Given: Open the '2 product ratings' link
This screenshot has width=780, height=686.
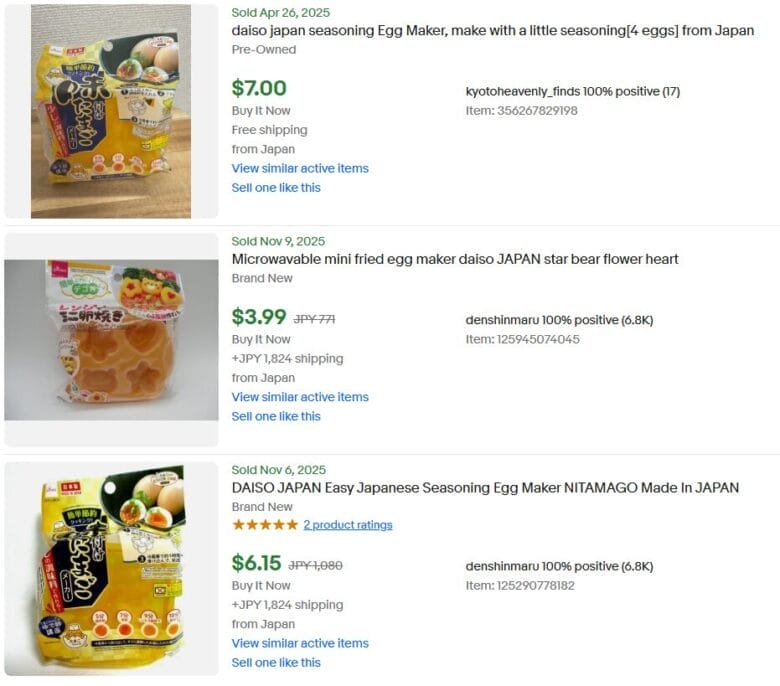Looking at the screenshot, I should pyautogui.click(x=348, y=525).
